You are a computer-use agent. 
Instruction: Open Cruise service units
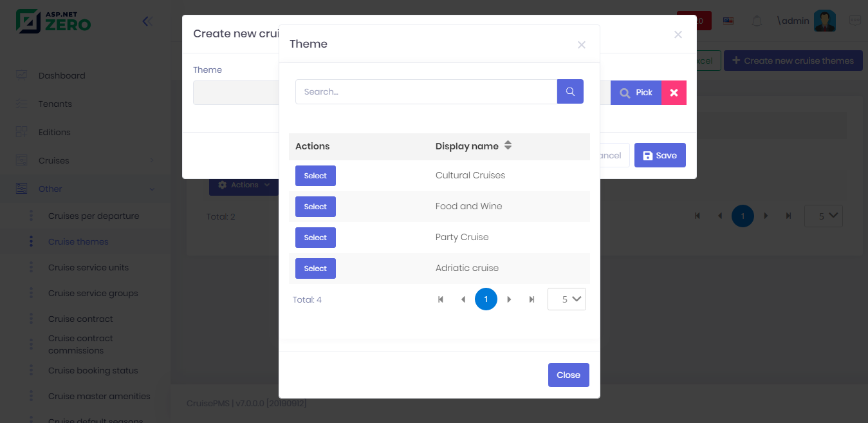[89, 267]
